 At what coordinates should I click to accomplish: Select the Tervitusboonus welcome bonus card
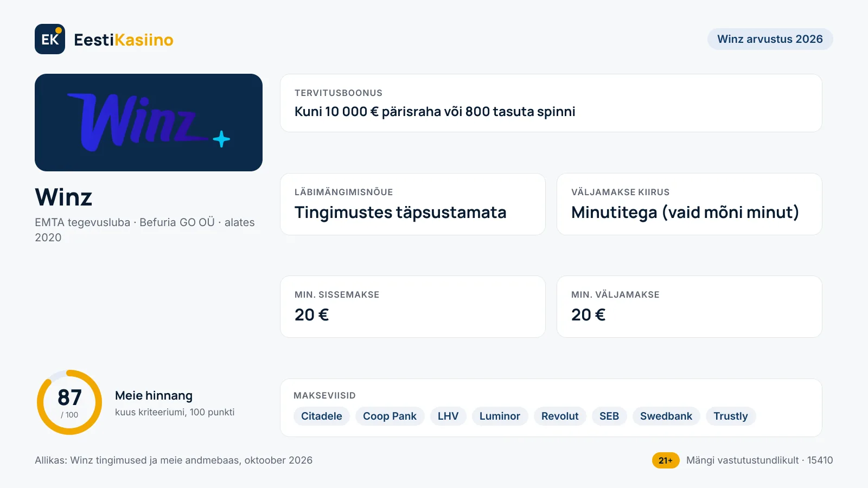551,103
